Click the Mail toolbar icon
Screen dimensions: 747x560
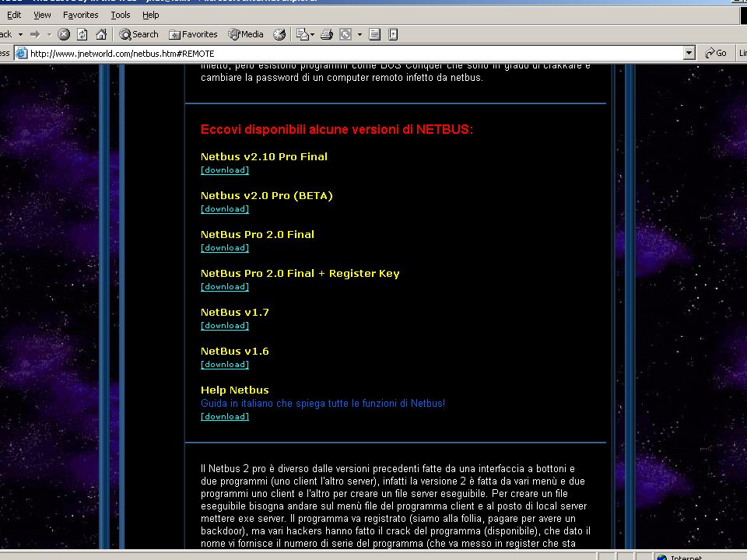(302, 34)
